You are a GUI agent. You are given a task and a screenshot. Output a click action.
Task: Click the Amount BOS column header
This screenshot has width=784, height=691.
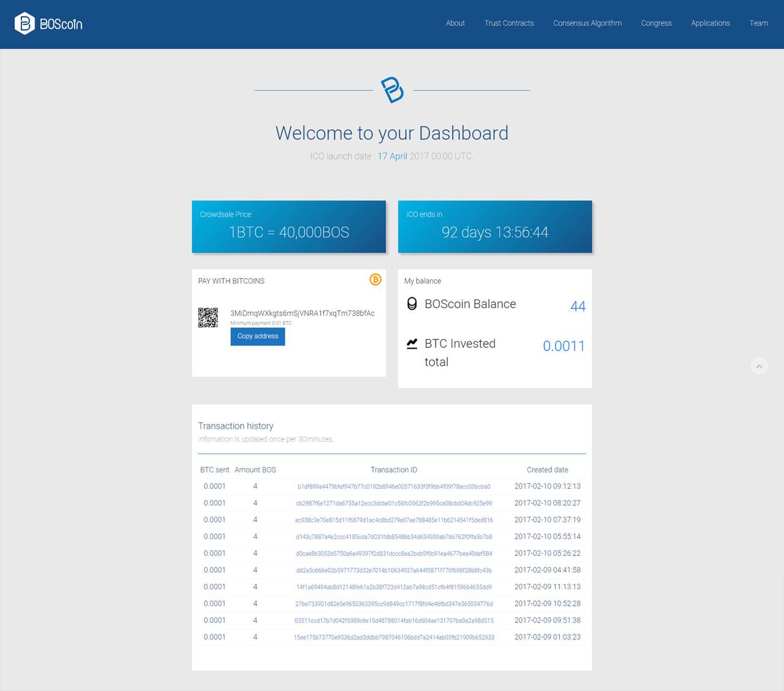[x=255, y=470]
